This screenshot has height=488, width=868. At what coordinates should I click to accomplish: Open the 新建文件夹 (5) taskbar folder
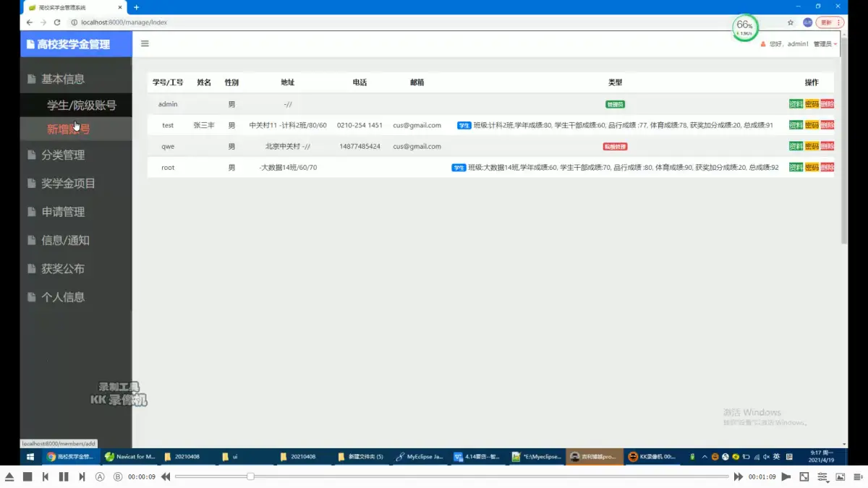tap(362, 457)
